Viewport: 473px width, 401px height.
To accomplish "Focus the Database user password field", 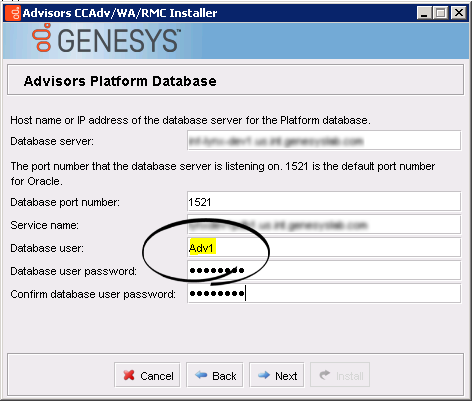I will [324, 270].
